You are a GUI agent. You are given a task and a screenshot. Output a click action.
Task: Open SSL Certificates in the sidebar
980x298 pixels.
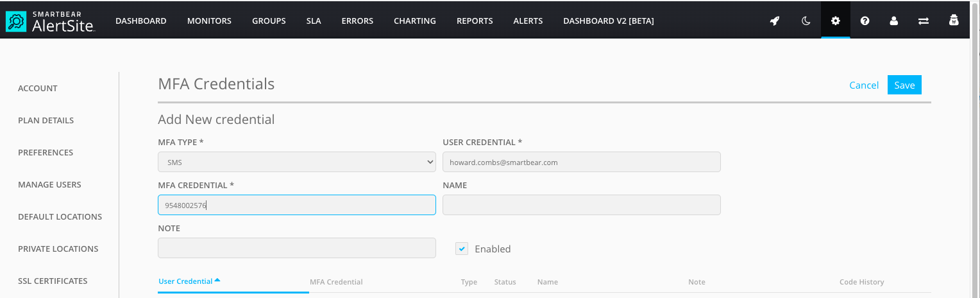click(53, 281)
